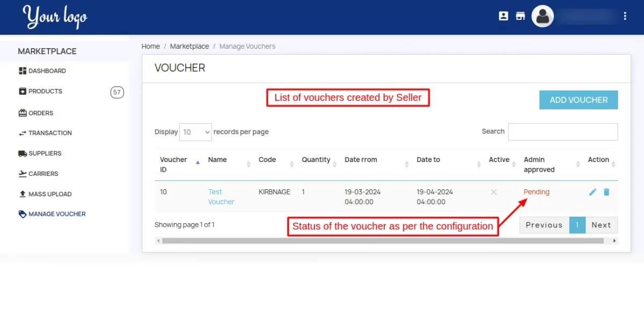Image resolution: width=644 pixels, height=325 pixels.
Task: Click the Search input field
Action: (562, 132)
